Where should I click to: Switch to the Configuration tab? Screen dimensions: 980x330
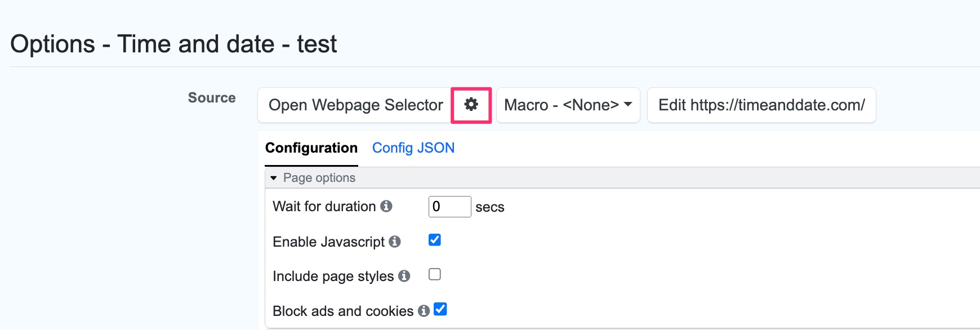311,148
